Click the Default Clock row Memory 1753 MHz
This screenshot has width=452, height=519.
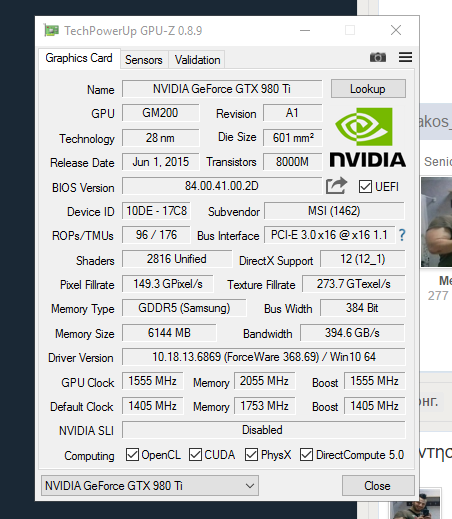[265, 406]
